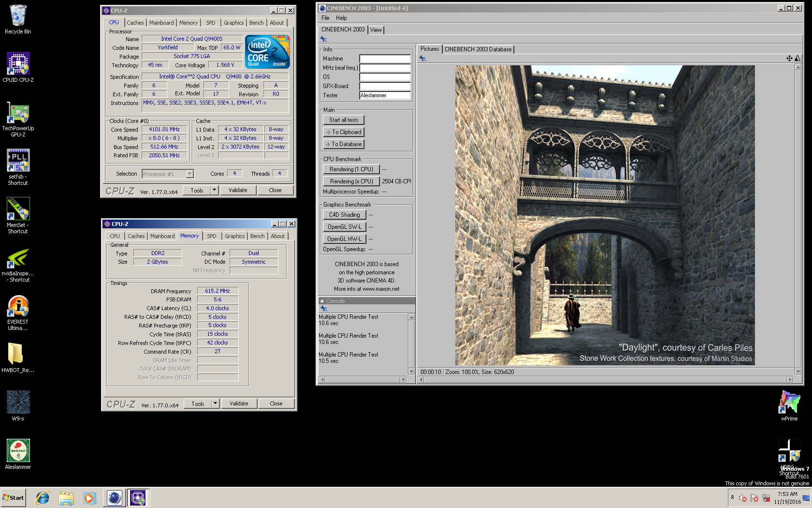Click Tools button in top CPU-Z window
Screen dimensions: 812x508
click(x=197, y=190)
